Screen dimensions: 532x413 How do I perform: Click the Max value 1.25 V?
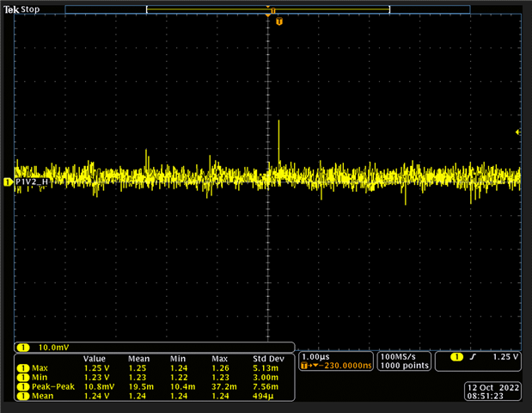(97, 368)
